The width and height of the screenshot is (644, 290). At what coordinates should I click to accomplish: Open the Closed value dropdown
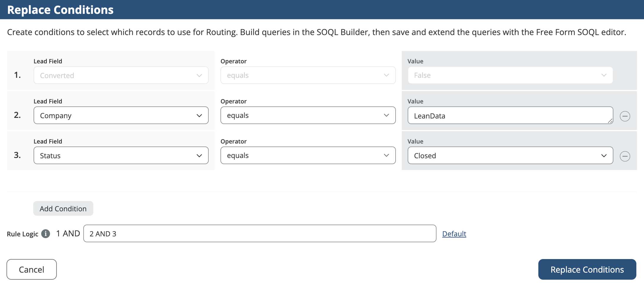pyautogui.click(x=510, y=155)
